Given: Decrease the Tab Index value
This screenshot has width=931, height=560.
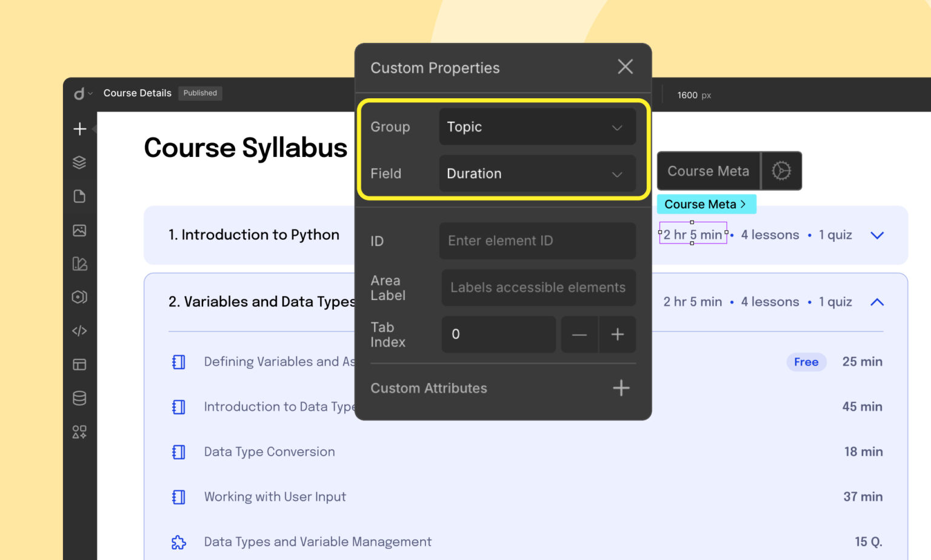Looking at the screenshot, I should pyautogui.click(x=579, y=335).
